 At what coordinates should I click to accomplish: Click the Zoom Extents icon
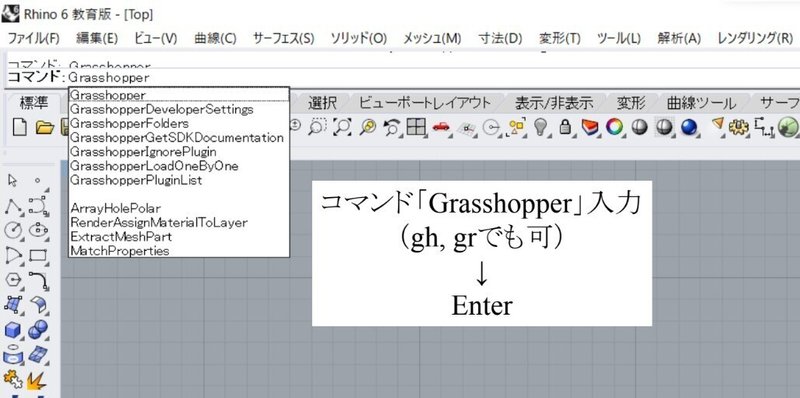pyautogui.click(x=341, y=127)
